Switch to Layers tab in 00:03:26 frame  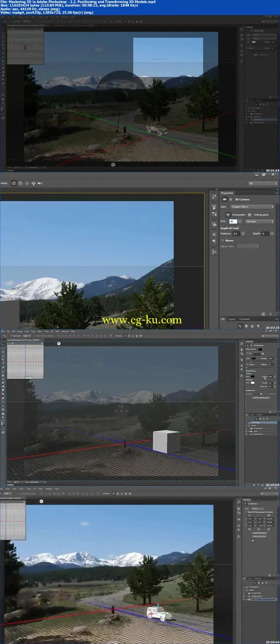coord(232,319)
